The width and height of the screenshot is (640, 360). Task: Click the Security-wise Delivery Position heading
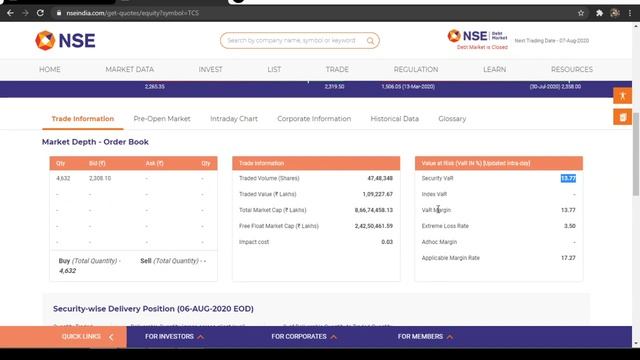tap(153, 309)
